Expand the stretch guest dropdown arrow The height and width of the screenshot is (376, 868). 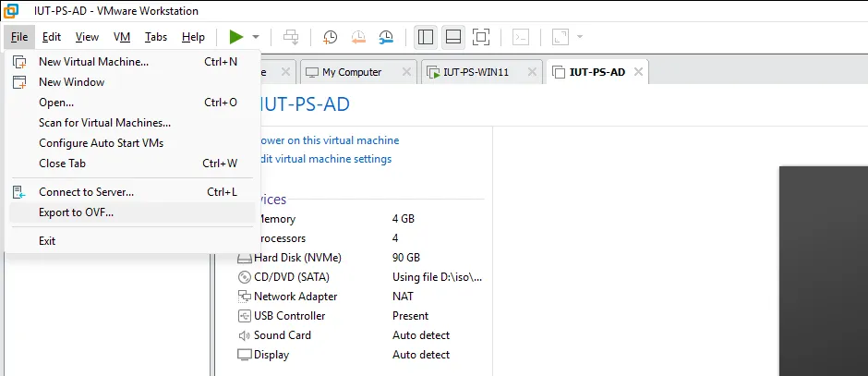pyautogui.click(x=580, y=37)
